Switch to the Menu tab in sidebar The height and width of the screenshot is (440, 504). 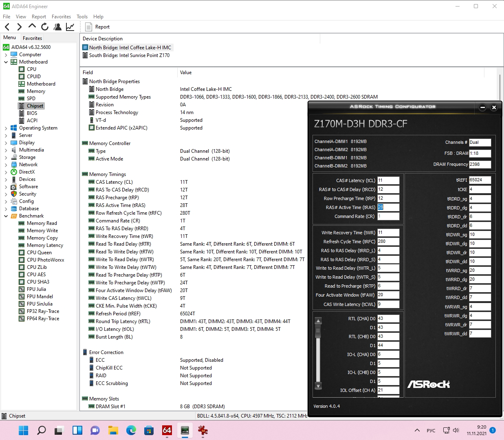9,37
